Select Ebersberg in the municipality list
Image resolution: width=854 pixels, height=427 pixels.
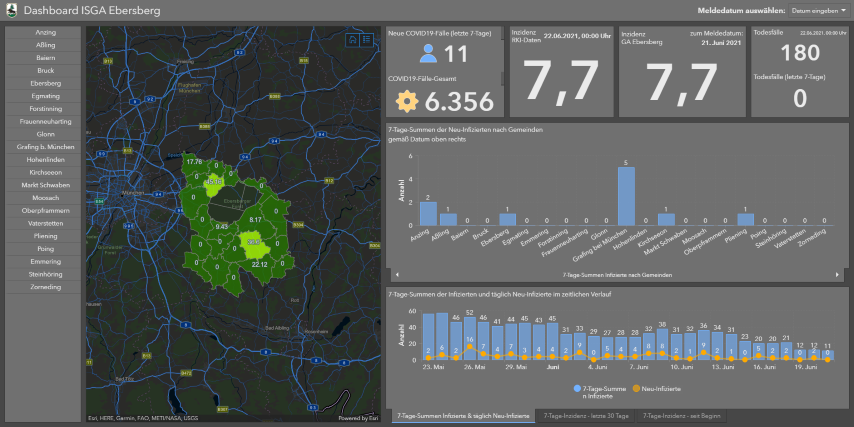click(45, 84)
